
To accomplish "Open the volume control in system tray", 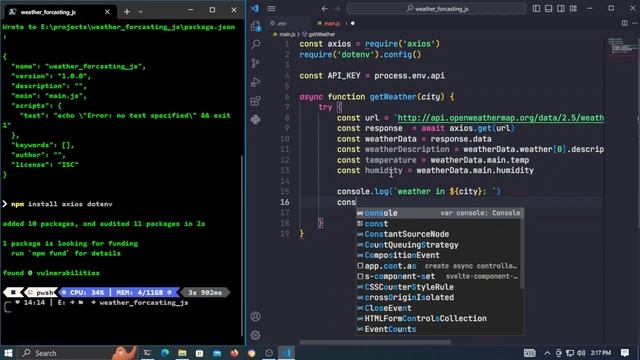I will [581, 353].
